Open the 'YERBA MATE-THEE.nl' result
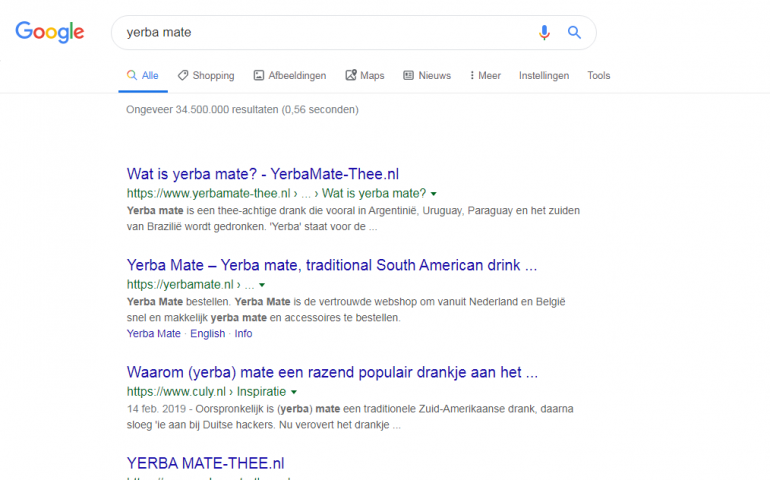Viewport: 770px width, 480px height. point(205,463)
